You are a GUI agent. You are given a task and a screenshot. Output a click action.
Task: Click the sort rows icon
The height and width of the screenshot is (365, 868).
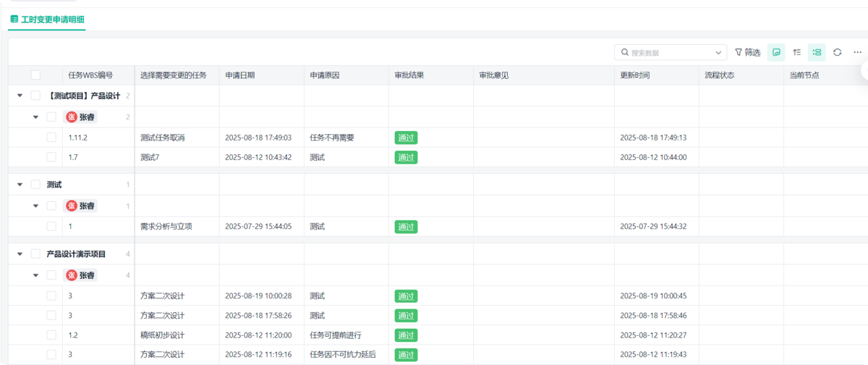coord(796,52)
